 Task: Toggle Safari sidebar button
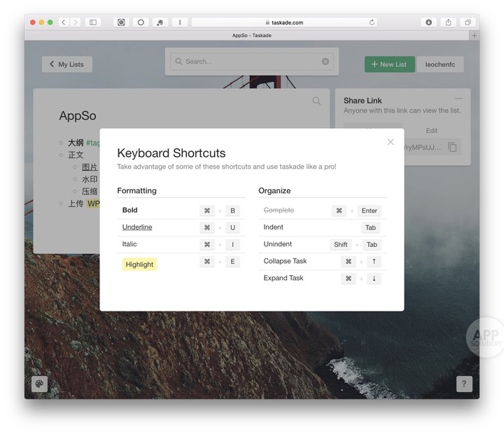tap(93, 22)
